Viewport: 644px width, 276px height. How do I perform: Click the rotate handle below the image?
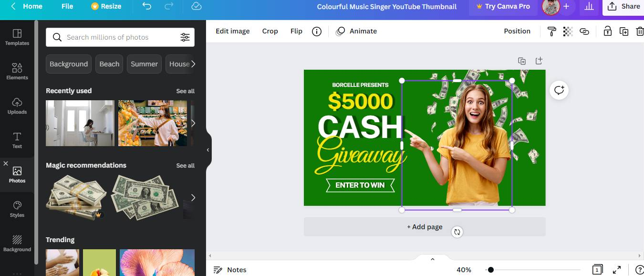(457, 232)
